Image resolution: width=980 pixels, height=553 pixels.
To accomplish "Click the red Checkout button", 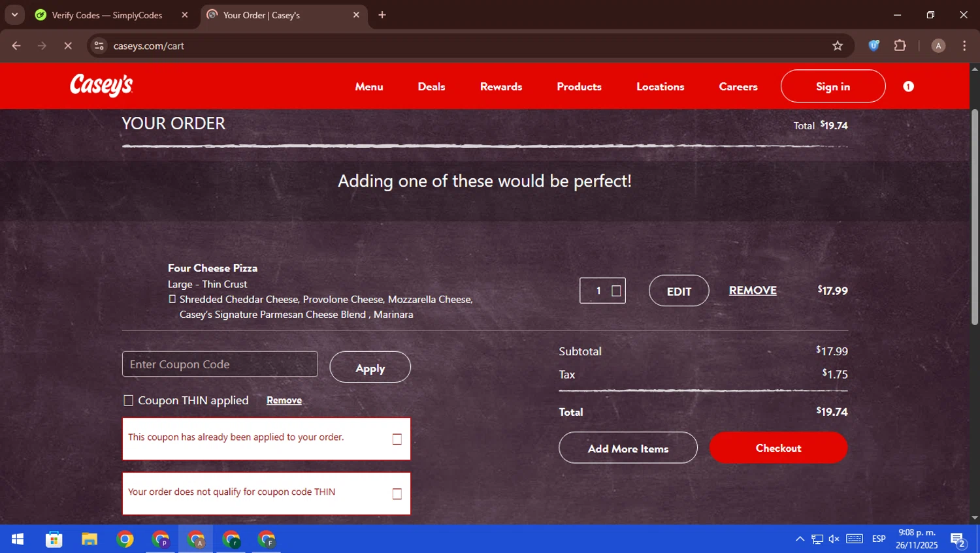I will (778, 448).
